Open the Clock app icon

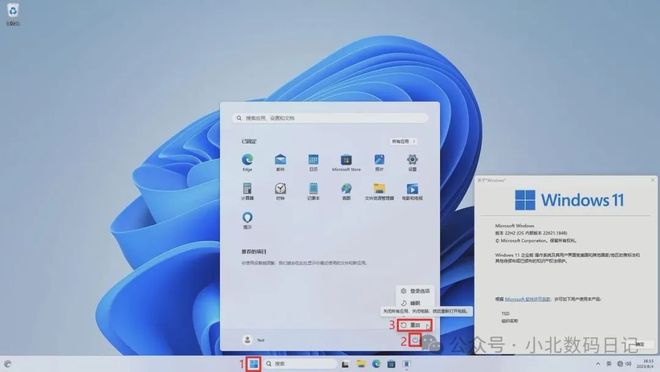click(280, 191)
